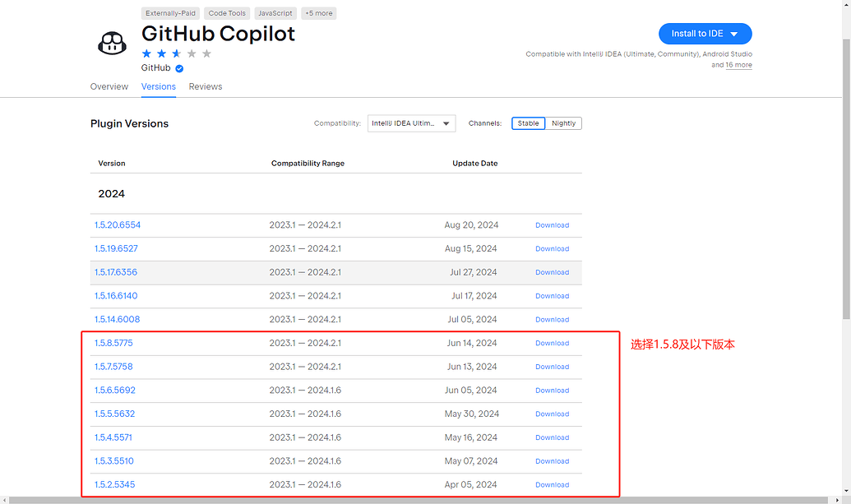Download version 1.5.7.5758
Screen dimensions: 851x504
[x=552, y=367]
